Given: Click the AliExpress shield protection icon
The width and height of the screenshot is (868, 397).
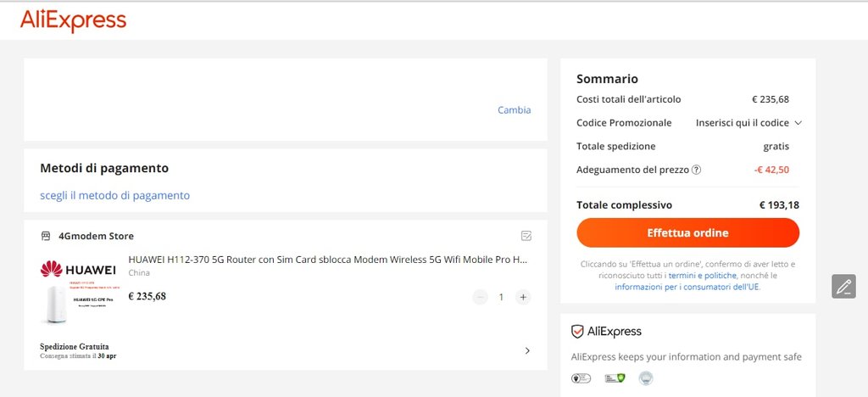Looking at the screenshot, I should [x=577, y=332].
